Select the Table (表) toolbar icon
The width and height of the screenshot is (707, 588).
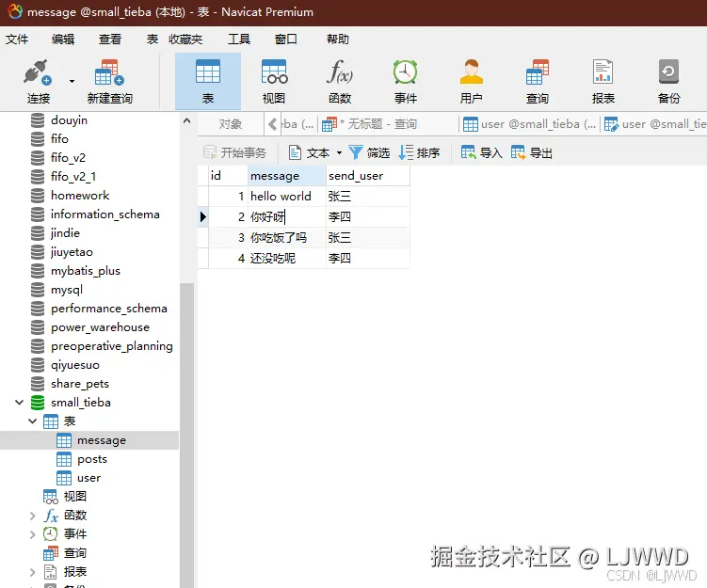pyautogui.click(x=208, y=72)
